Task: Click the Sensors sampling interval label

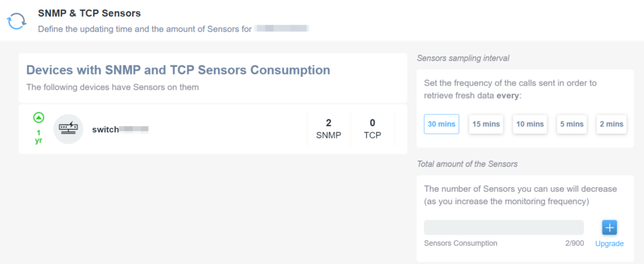Action: click(464, 59)
